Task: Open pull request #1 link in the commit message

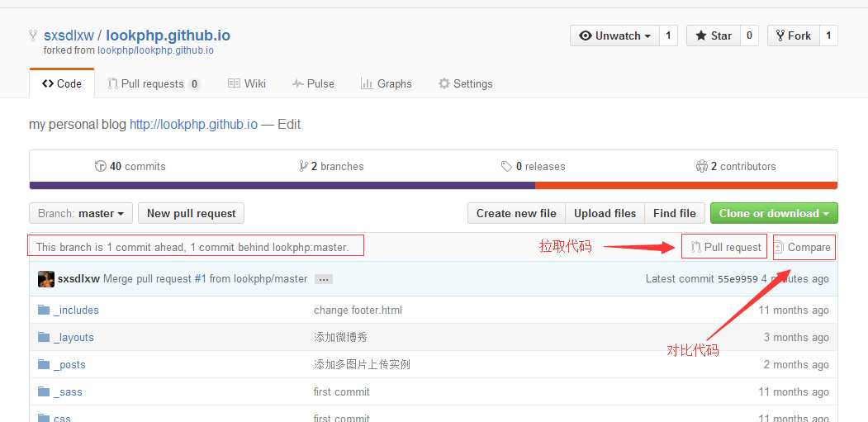Action: (x=200, y=279)
